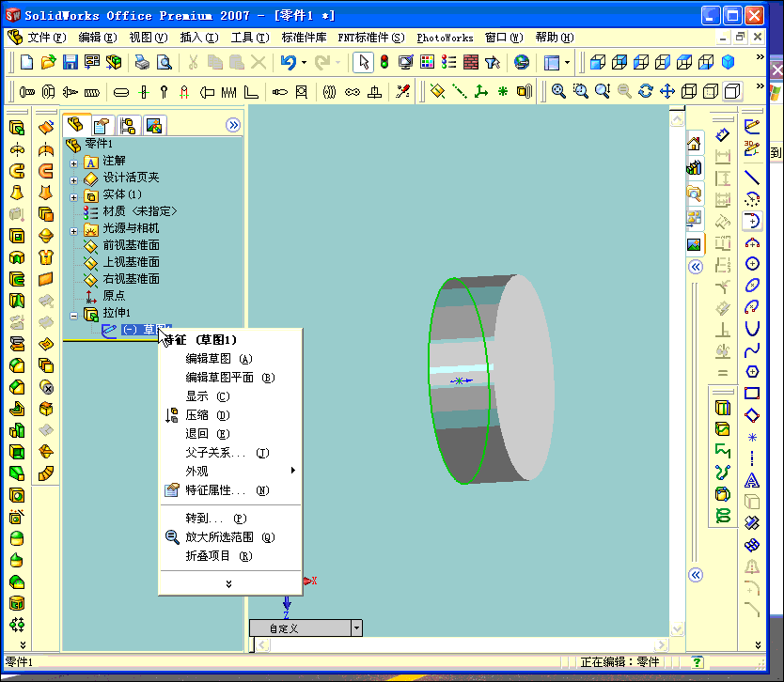Click the Sketch icon on right toolbar

752,127
